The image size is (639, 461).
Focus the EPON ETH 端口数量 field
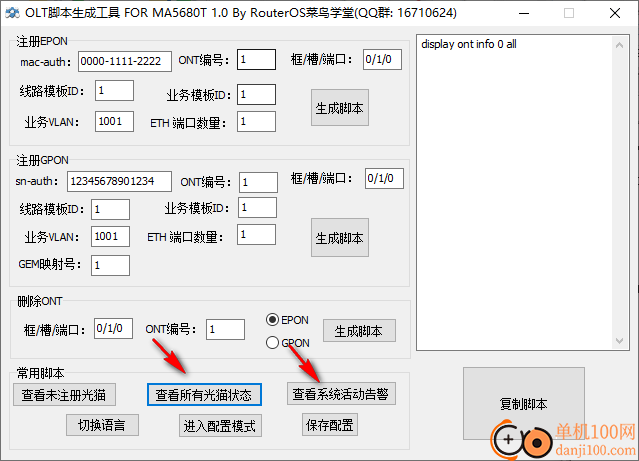256,121
